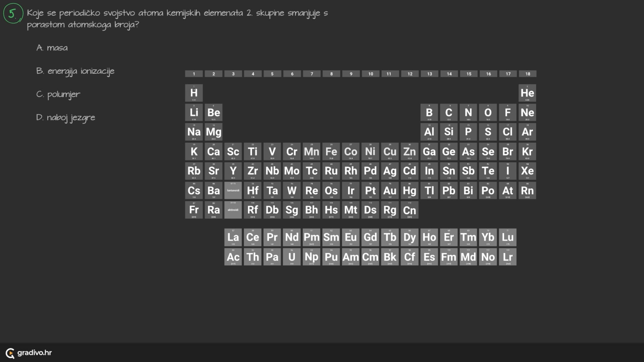
Task: Click the lawrencium Lr tile
Action: [508, 257]
